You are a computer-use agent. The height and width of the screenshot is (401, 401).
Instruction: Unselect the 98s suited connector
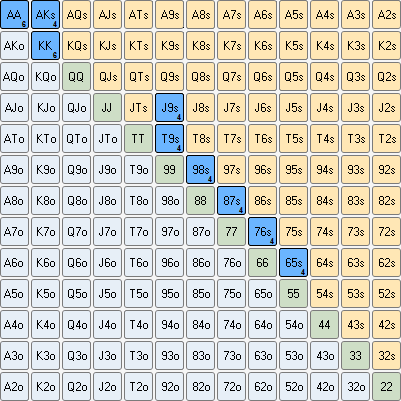pos(200,169)
